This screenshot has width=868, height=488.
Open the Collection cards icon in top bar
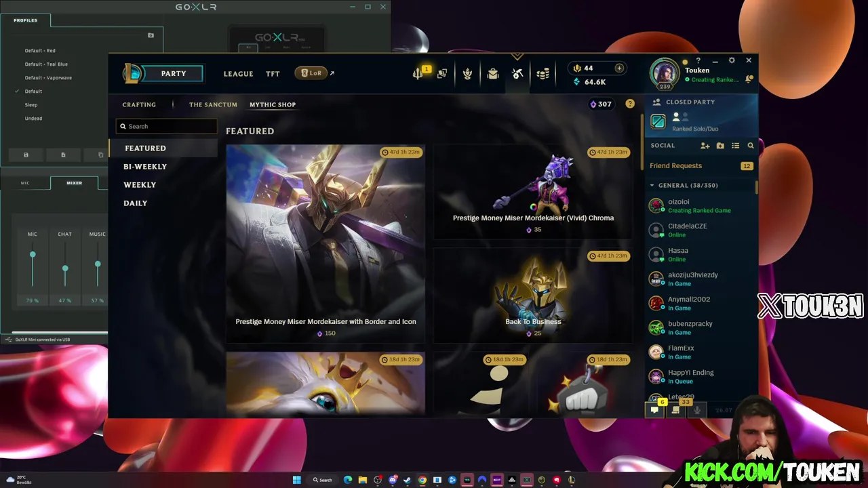tap(442, 73)
